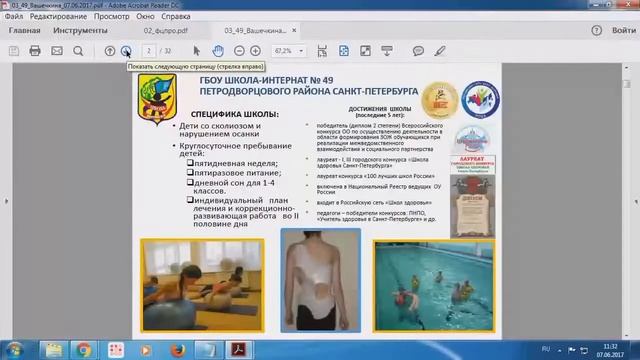Open read mode download-style icon
640x360 pixels.
(x=387, y=51)
